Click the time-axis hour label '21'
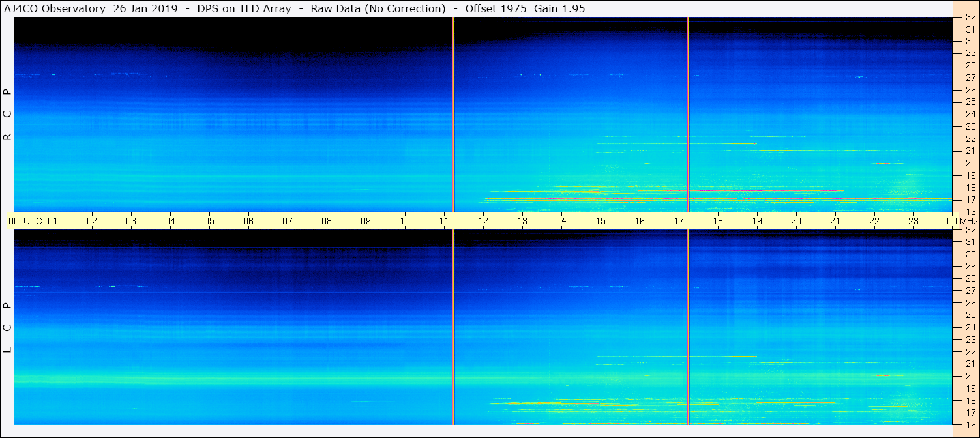Screen dimensions: 980x438 835,221
